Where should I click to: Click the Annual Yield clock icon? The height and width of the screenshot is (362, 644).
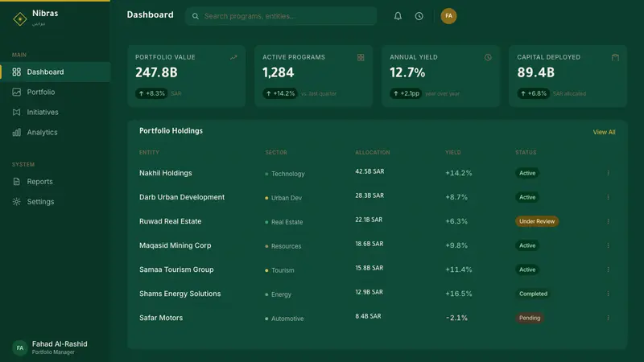pos(488,57)
